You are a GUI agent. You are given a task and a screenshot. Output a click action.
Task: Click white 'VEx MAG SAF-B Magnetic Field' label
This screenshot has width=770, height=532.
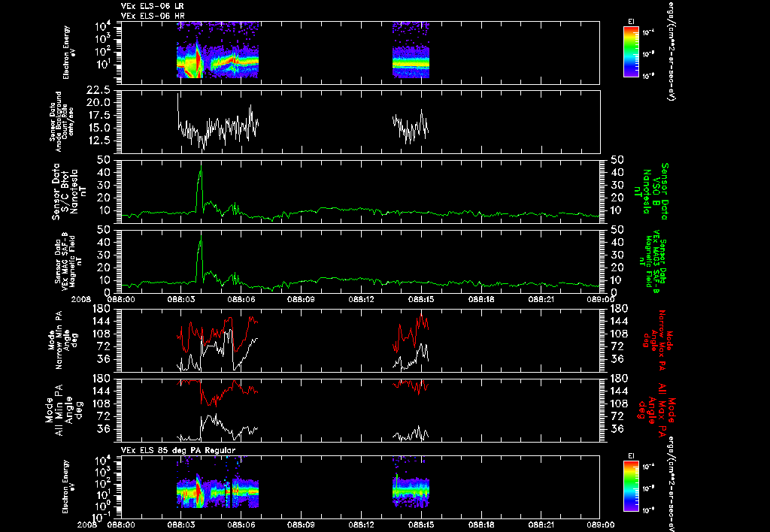click(x=68, y=261)
